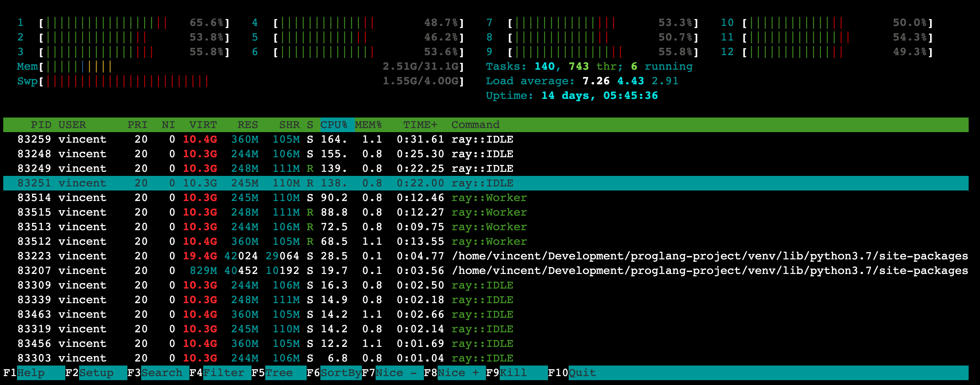Image resolution: width=980 pixels, height=385 pixels.
Task: Select ray::Worker process 83512
Action: pos(486,242)
